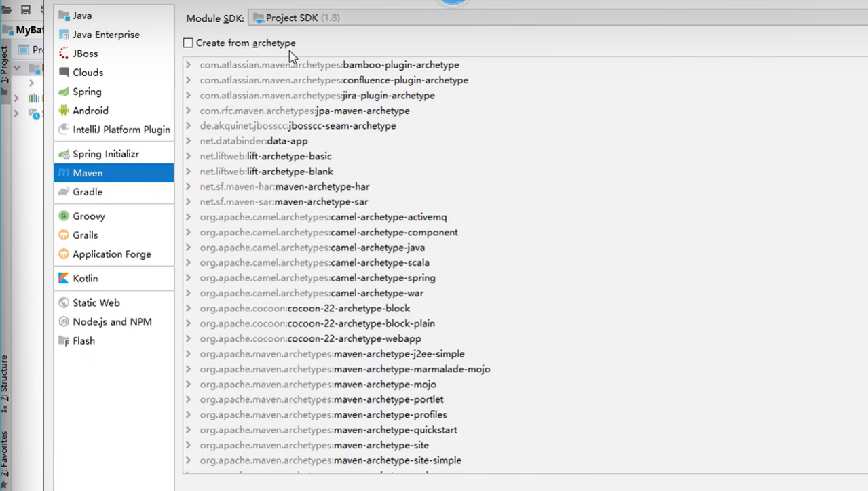Click the Java Enterprise icon
The width and height of the screenshot is (868, 491).
coord(64,35)
